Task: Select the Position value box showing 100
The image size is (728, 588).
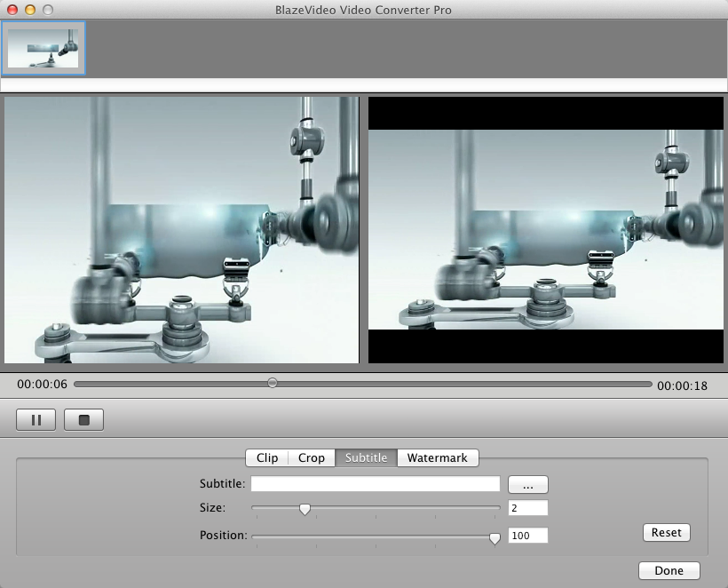Action: coord(528,535)
